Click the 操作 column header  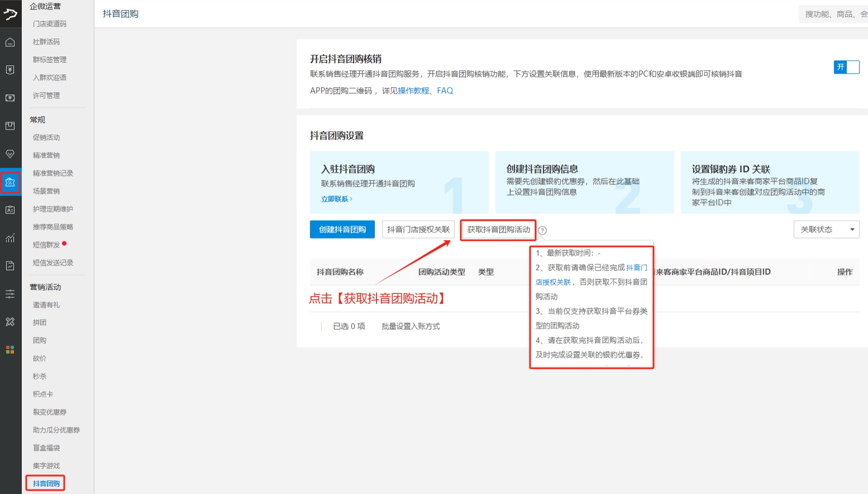click(845, 272)
